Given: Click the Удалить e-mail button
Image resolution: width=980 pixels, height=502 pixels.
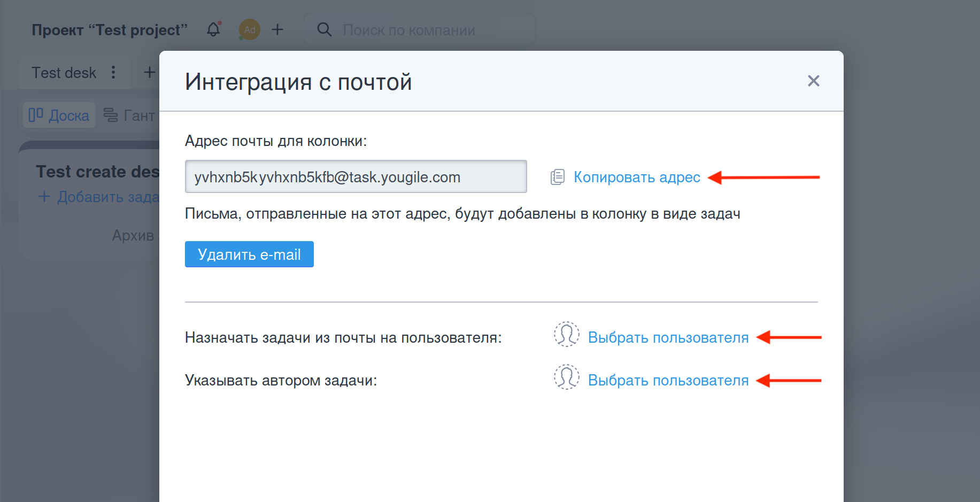Looking at the screenshot, I should (x=249, y=254).
